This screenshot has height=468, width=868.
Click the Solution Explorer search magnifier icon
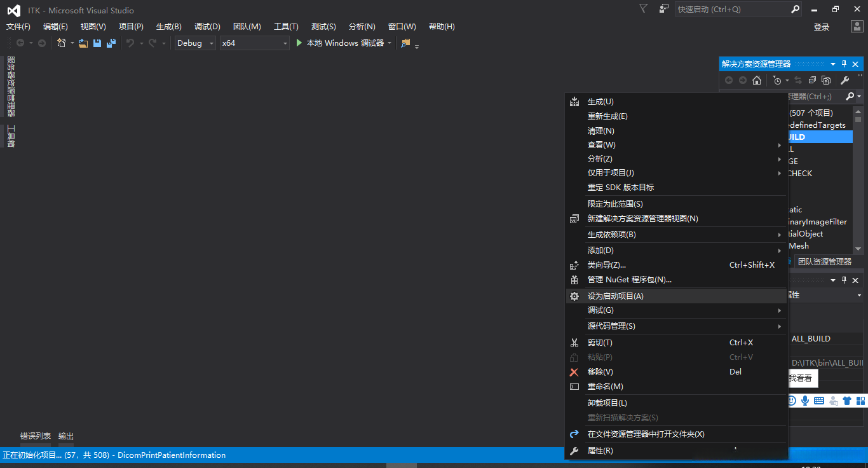(x=850, y=97)
